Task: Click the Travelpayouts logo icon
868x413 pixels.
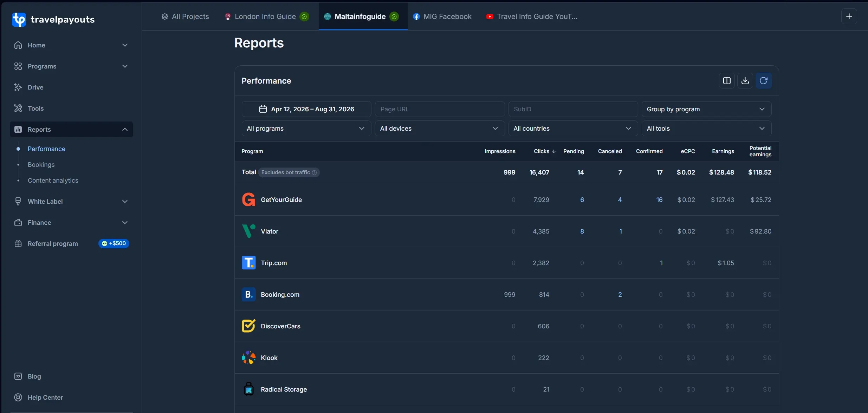Action: (19, 20)
